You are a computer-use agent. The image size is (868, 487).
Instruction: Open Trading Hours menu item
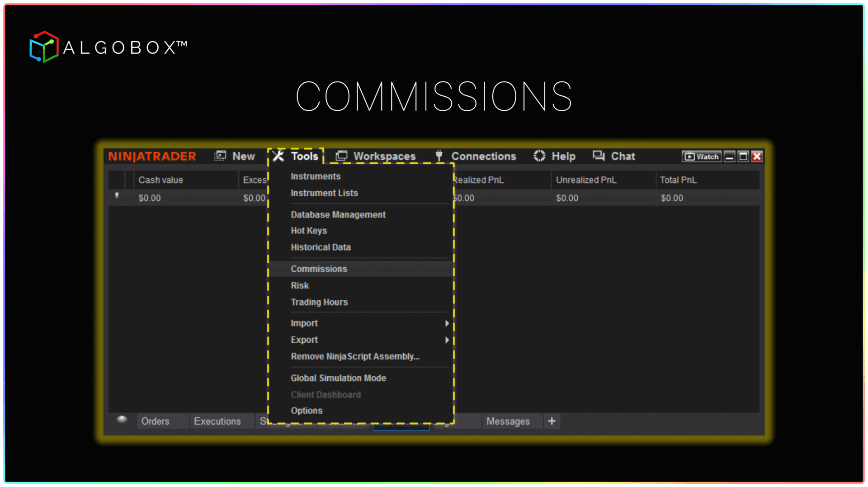319,302
